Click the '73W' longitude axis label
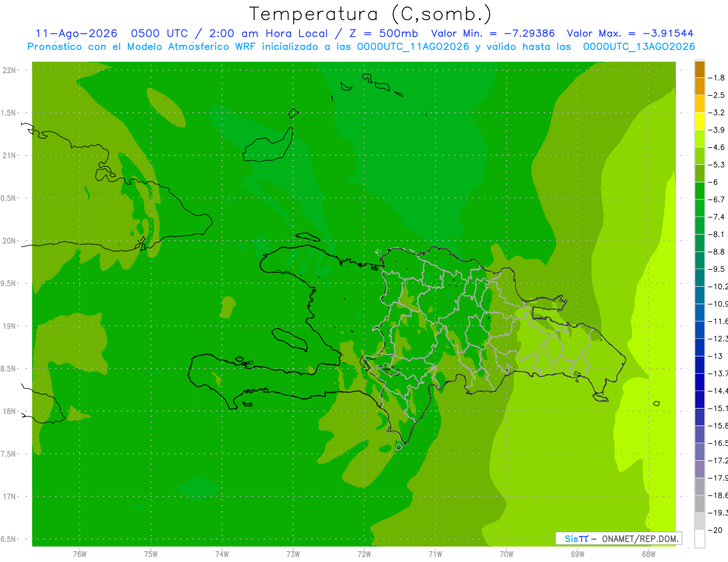Screen dimensions: 728x562 click(x=293, y=554)
